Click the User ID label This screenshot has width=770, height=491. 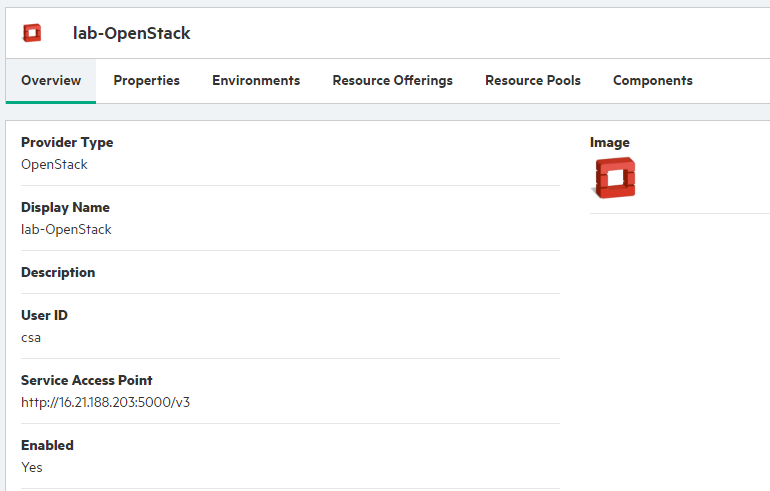(x=44, y=315)
